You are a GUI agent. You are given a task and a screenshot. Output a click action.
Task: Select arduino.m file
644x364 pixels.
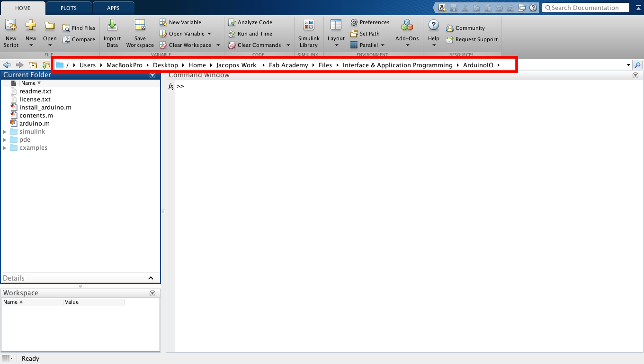[x=35, y=123]
